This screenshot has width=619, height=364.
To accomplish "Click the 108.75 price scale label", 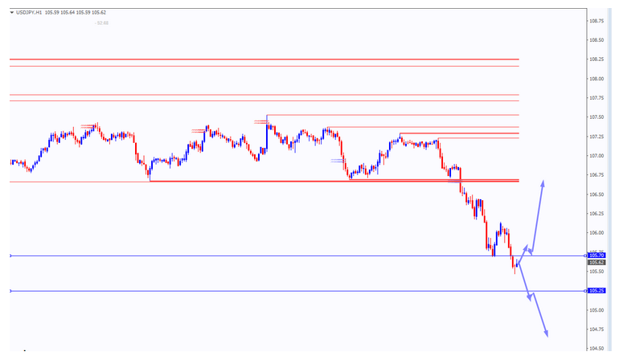I will (596, 21).
